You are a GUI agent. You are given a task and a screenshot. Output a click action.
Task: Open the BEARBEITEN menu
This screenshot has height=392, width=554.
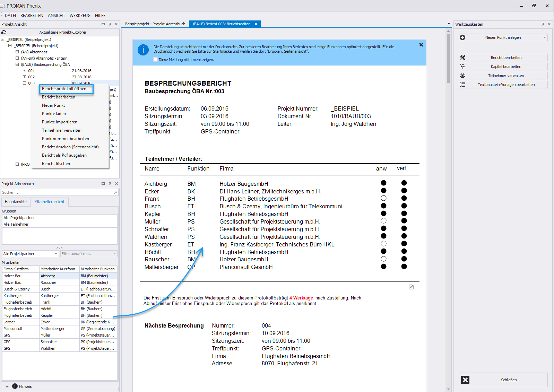(x=32, y=16)
